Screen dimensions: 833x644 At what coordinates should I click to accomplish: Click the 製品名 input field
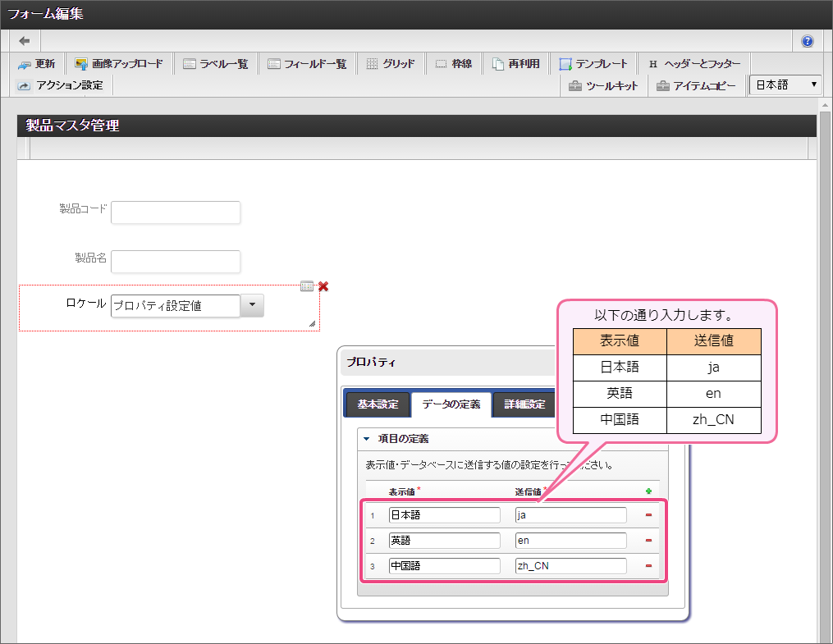click(176, 262)
